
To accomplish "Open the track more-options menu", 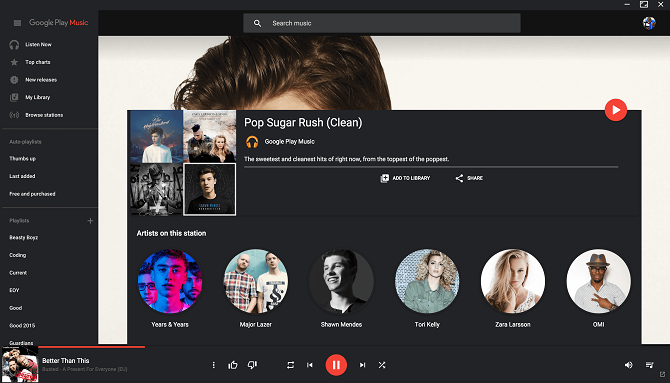I will point(214,365).
